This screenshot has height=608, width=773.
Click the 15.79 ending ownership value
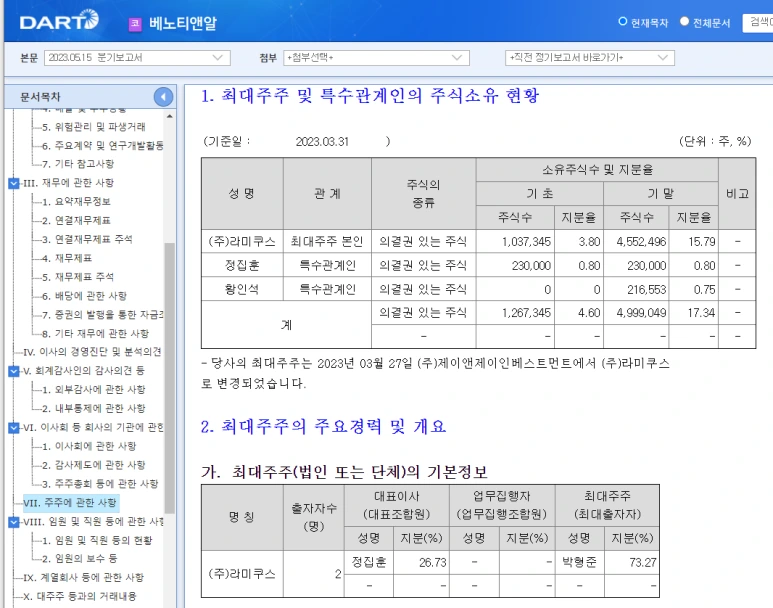702,242
